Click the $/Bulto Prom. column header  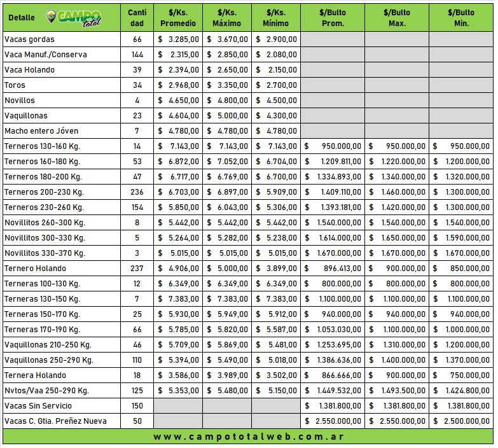(x=333, y=18)
